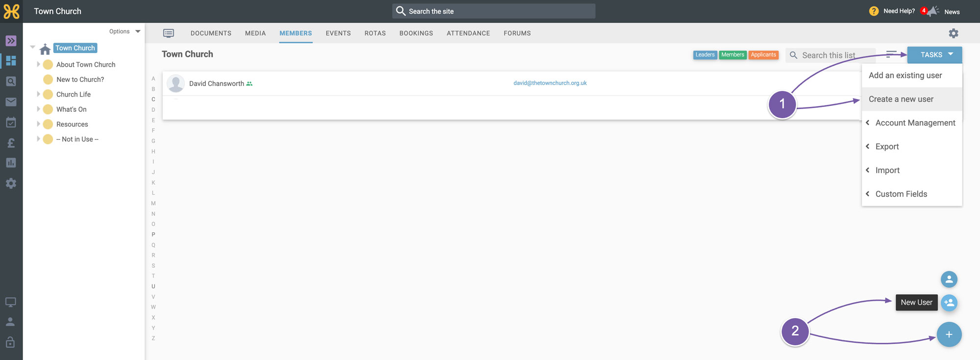Screen dimensions: 980x360
Task: Jump to letter C in alphabet index
Action: (153, 99)
